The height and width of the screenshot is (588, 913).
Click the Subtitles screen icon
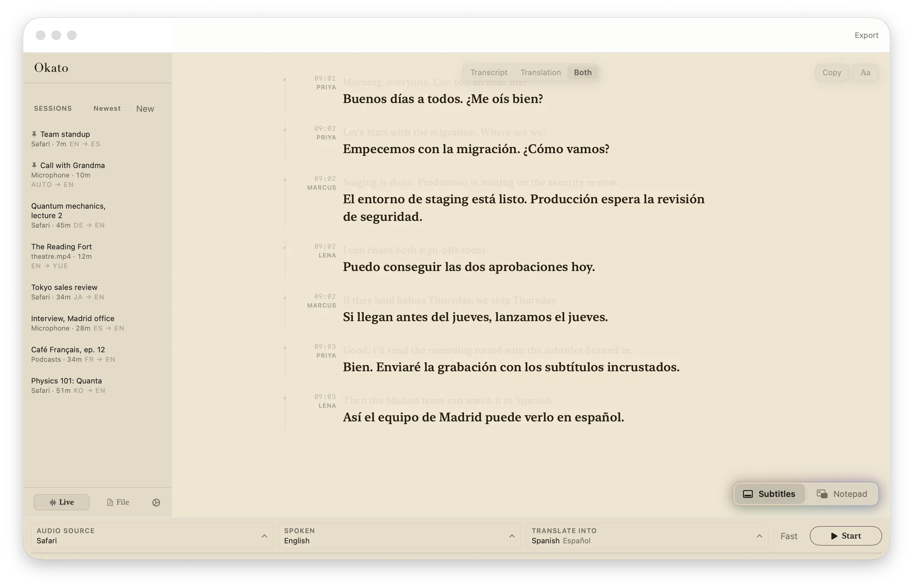pyautogui.click(x=748, y=494)
